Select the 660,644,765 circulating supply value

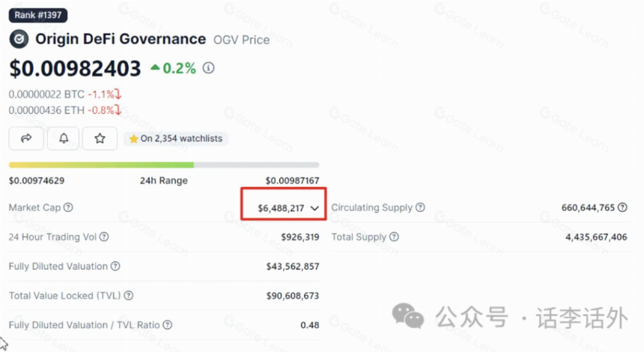coord(588,207)
